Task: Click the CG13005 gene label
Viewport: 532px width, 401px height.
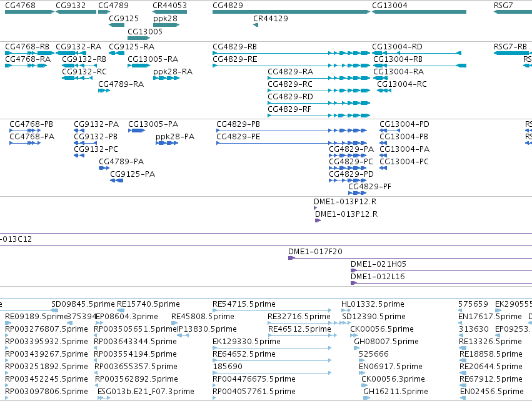Action: [145, 31]
